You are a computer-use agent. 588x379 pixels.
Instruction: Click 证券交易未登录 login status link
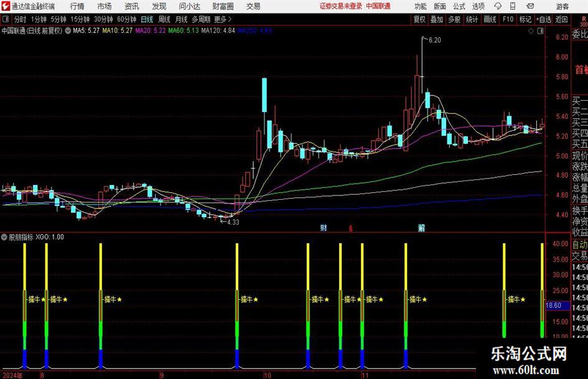[x=341, y=6]
